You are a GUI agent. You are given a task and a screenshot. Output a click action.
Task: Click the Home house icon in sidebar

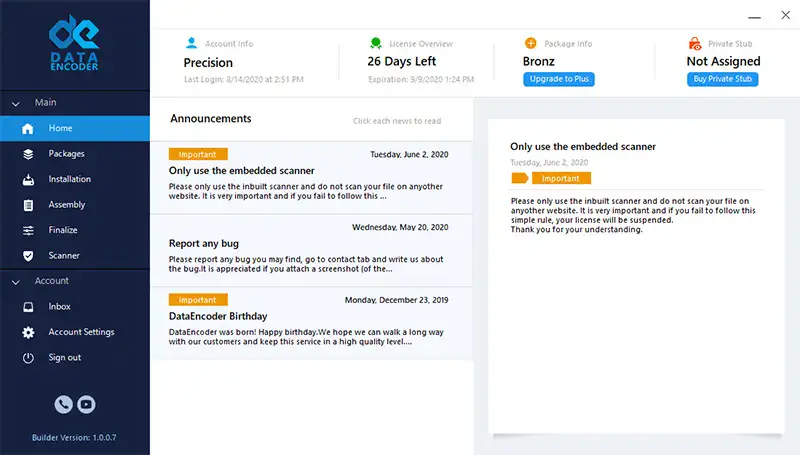[x=28, y=129]
